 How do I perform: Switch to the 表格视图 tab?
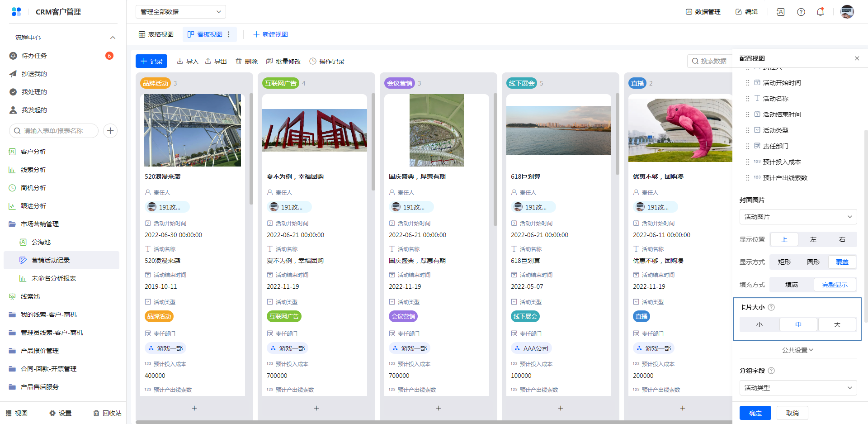tap(156, 34)
